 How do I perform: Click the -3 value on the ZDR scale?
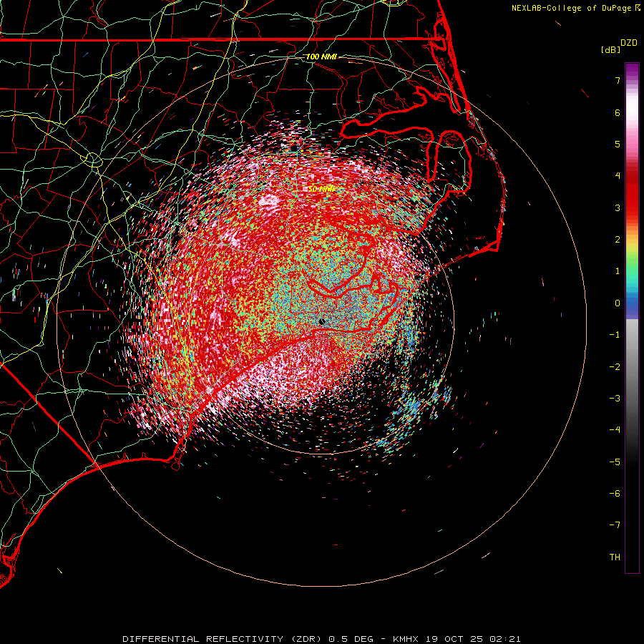[x=615, y=399]
